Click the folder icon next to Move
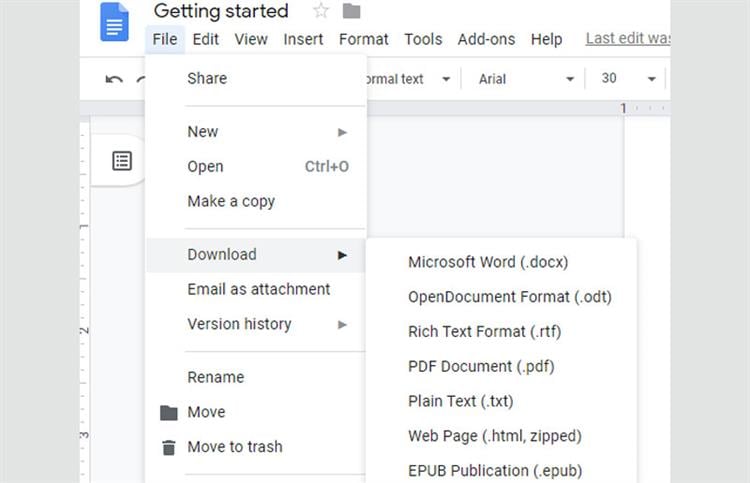The height and width of the screenshot is (483, 750). click(168, 413)
